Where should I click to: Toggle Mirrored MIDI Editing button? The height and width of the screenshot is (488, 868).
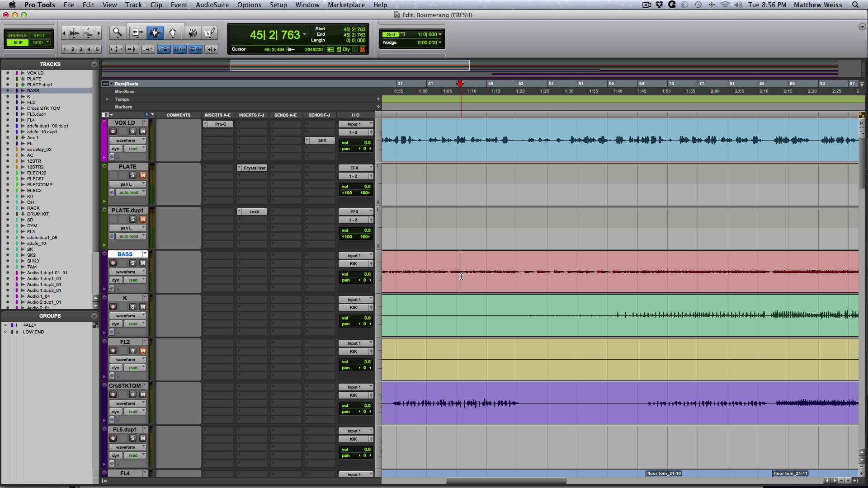[x=148, y=49]
